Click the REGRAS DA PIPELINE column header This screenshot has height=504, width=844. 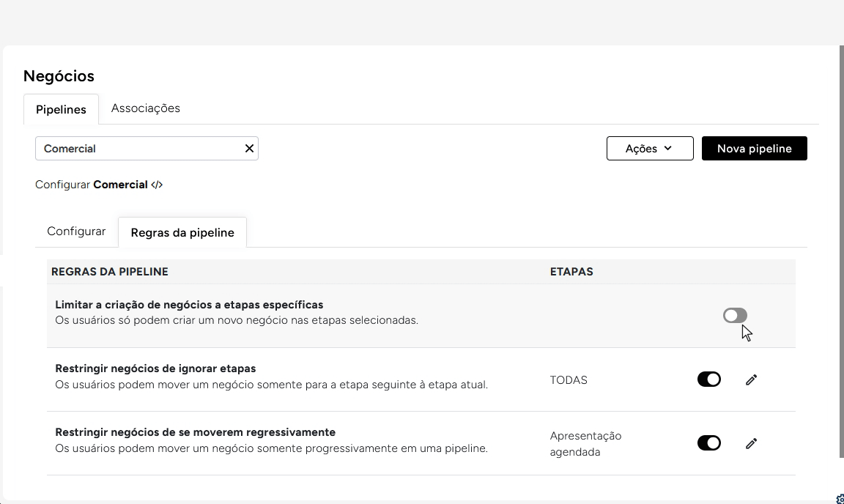(x=110, y=272)
